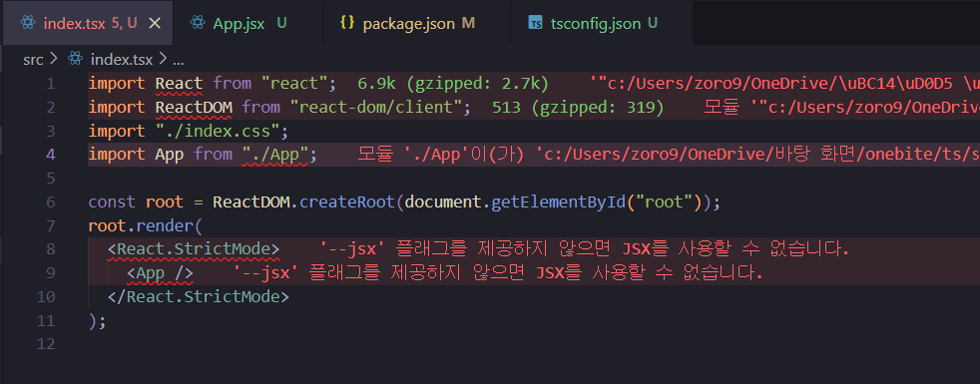
Task: Click the --jsx error message on line 8
Action: pos(585,249)
